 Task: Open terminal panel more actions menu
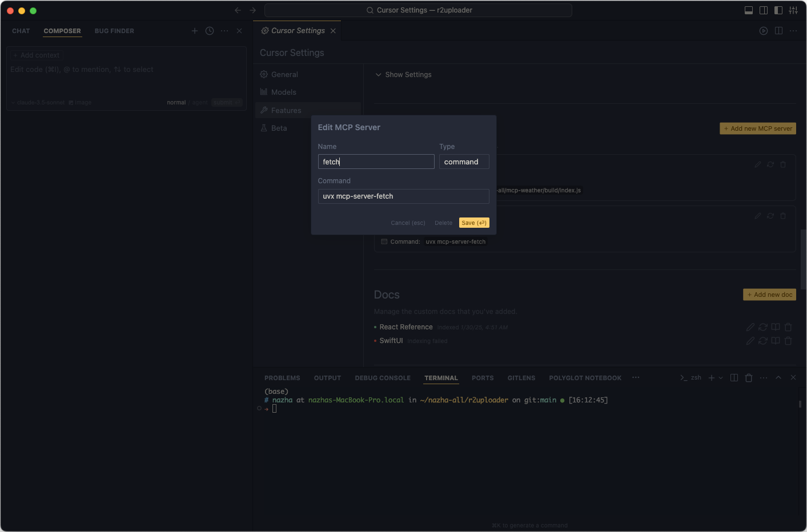(764, 378)
